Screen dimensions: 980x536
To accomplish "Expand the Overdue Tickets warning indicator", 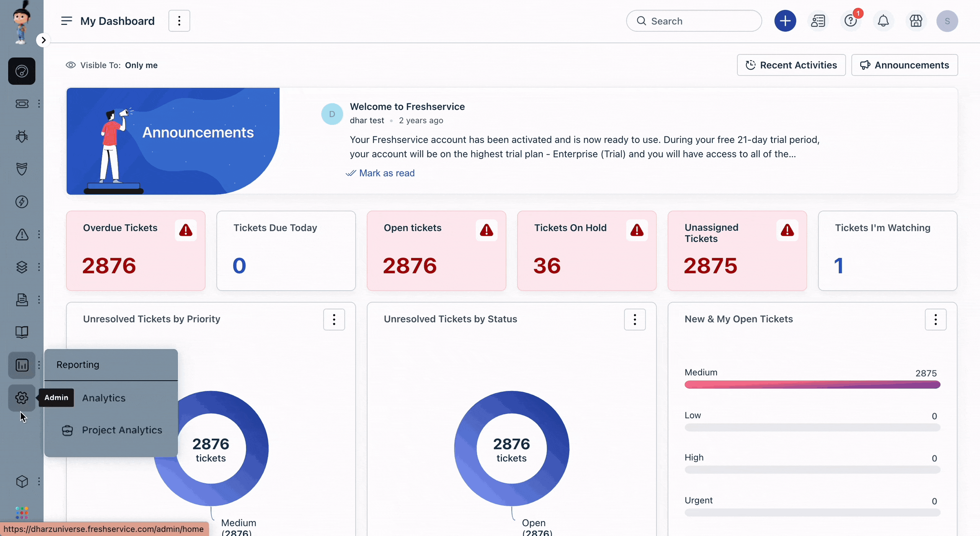I will 185,230.
